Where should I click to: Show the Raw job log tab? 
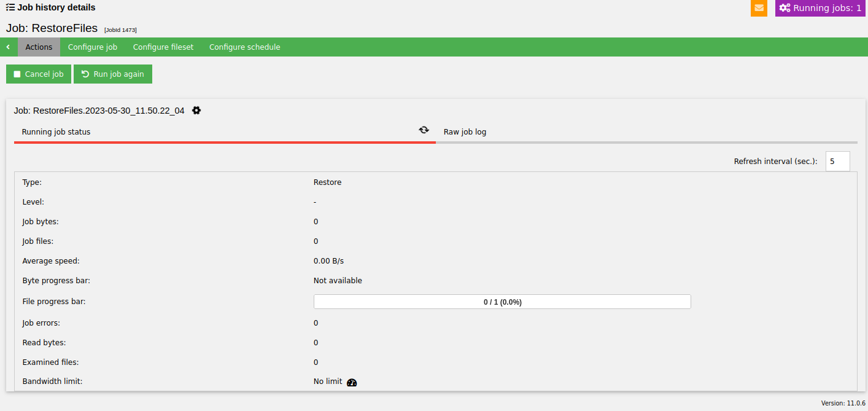click(465, 132)
